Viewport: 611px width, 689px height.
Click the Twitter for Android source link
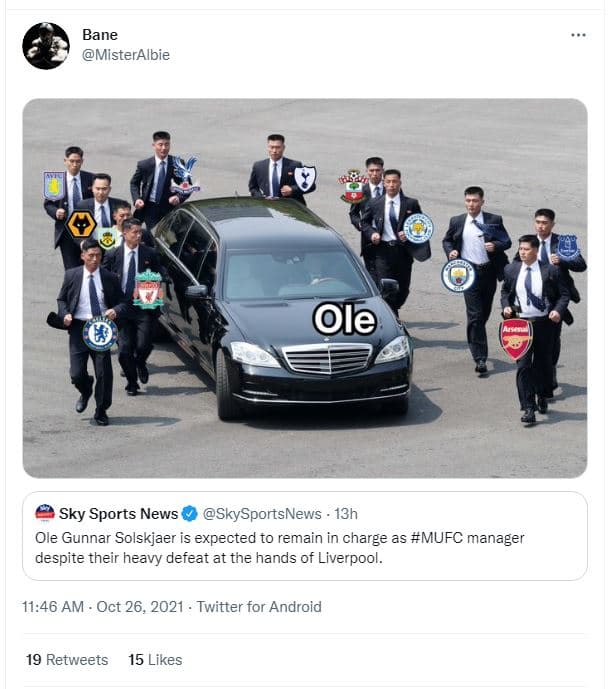point(259,607)
